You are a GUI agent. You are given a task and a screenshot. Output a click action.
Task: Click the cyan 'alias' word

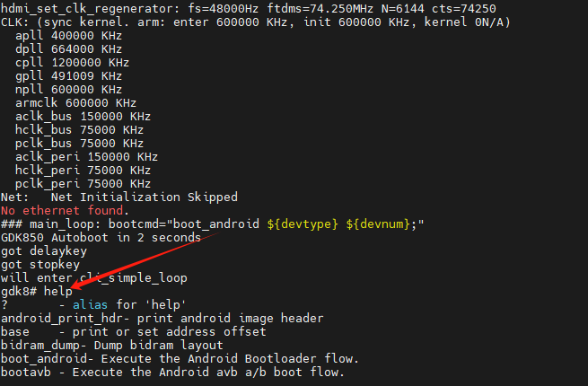click(x=90, y=304)
